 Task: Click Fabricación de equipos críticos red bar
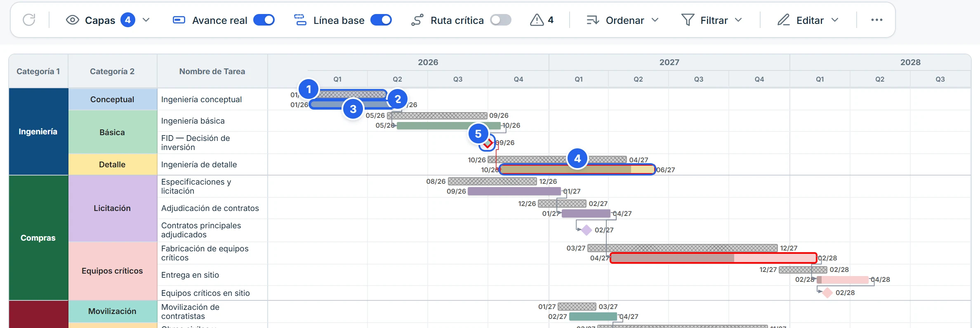[713, 258]
